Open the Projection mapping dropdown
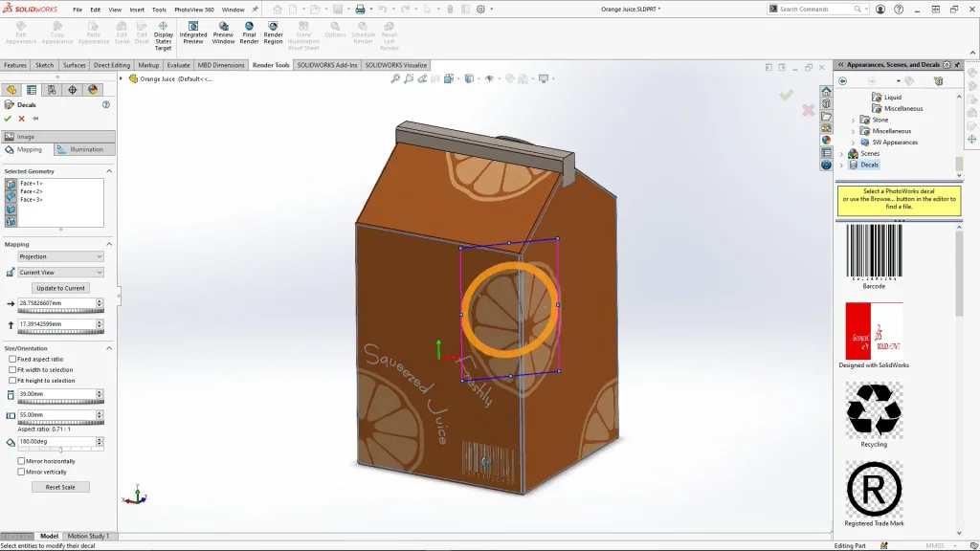Viewport: 980px width, 551px height. pos(60,256)
